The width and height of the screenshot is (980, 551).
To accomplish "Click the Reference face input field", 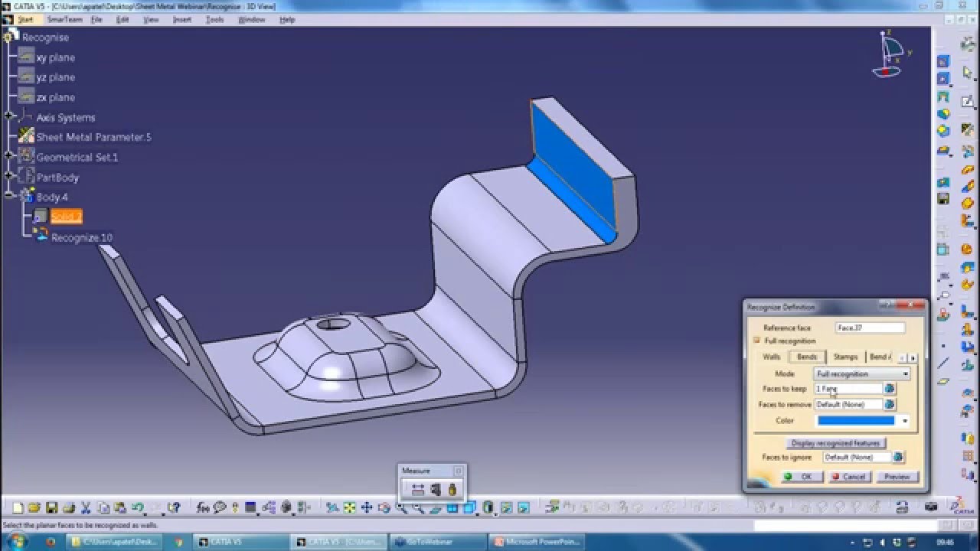I will (x=871, y=328).
